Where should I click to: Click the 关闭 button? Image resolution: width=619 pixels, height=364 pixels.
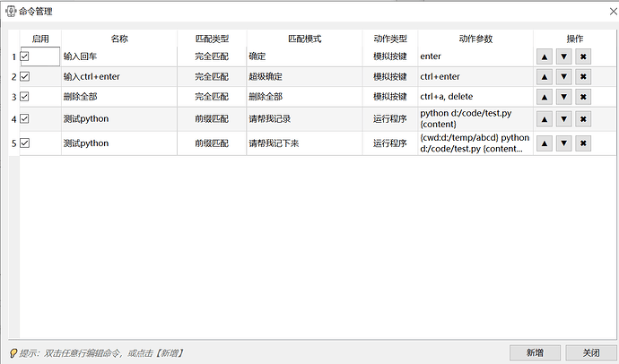[x=591, y=352]
